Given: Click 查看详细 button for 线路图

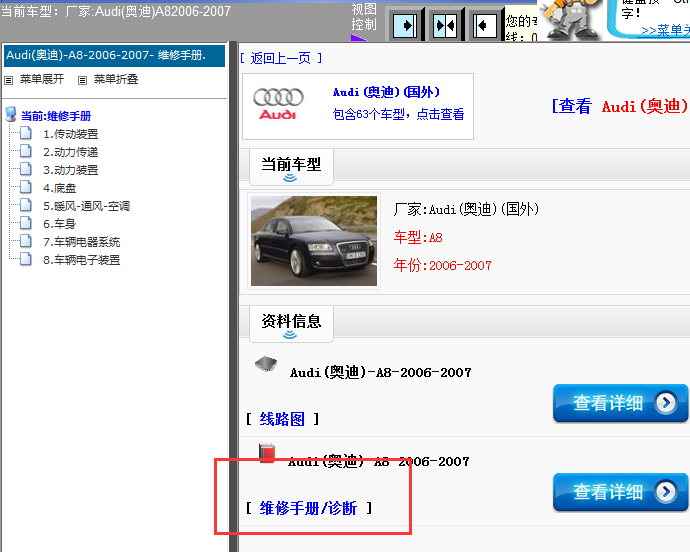Looking at the screenshot, I should 620,403.
